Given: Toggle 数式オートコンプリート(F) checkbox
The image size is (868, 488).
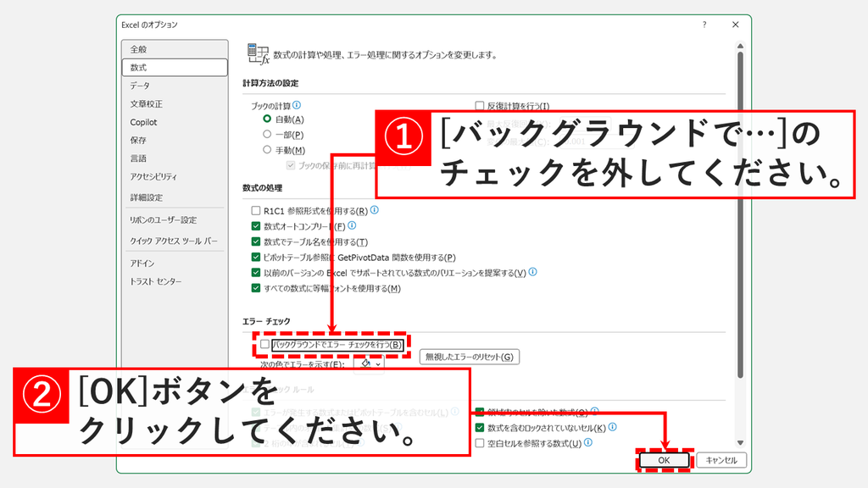Looking at the screenshot, I should (x=256, y=226).
